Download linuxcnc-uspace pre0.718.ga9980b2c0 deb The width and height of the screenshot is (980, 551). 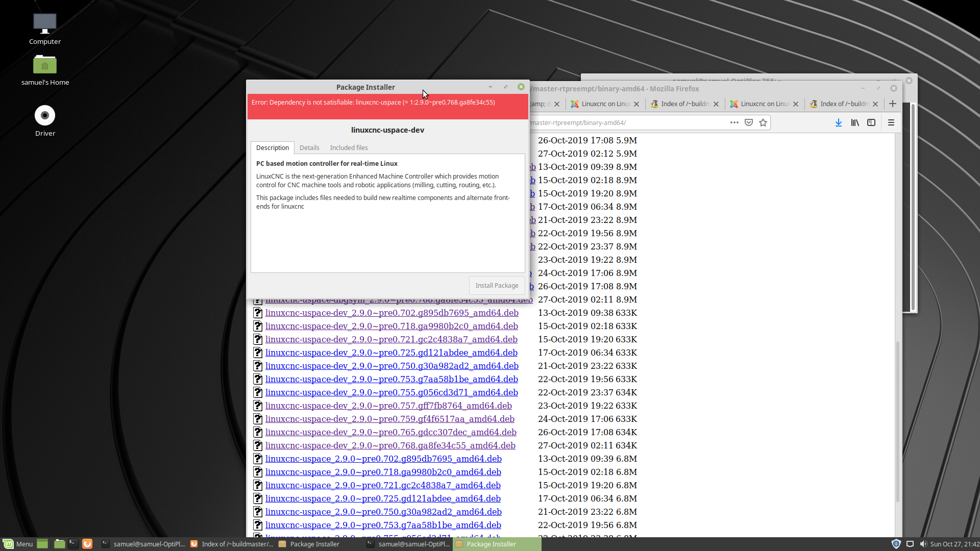click(383, 472)
